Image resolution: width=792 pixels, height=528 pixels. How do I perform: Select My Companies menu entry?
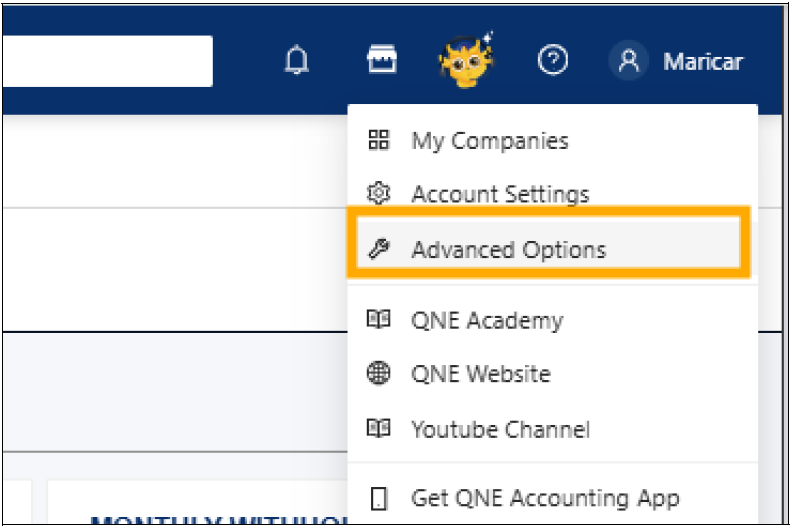coord(553,140)
